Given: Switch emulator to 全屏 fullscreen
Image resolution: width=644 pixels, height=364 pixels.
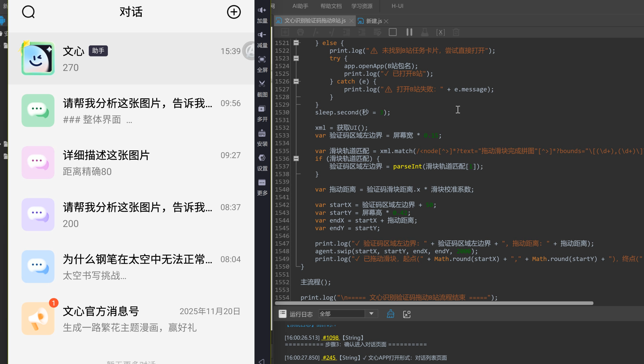Looking at the screenshot, I should (x=262, y=59).
